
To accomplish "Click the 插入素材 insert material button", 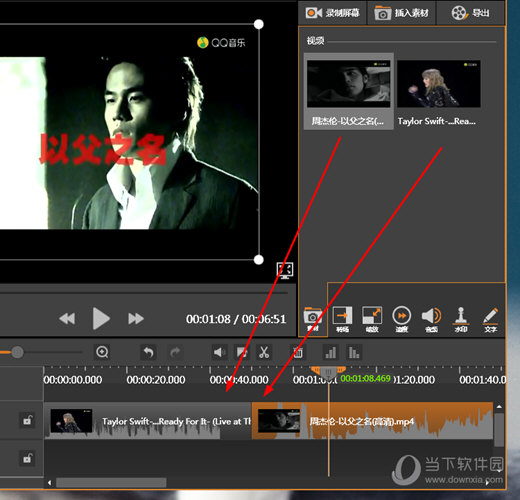I will 401,13.
